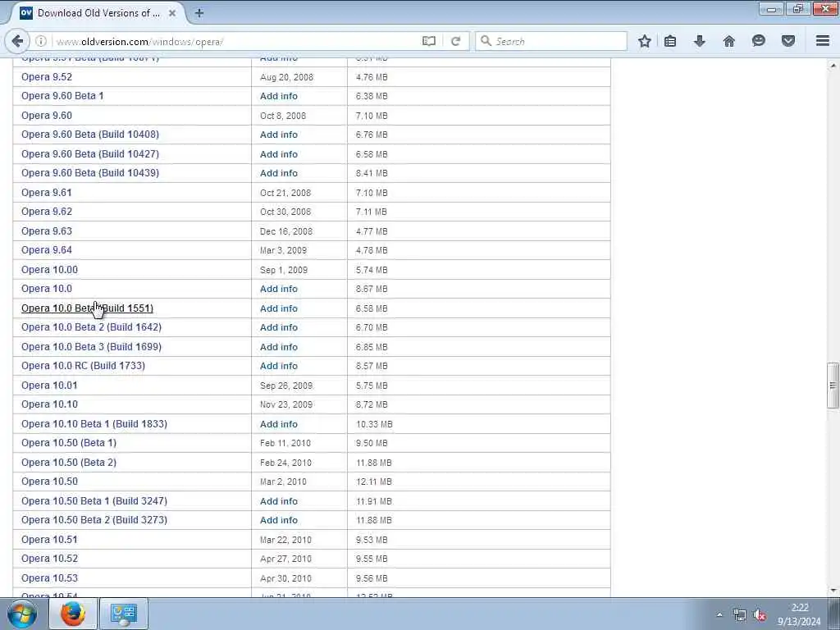This screenshot has width=840, height=630.
Task: Go to the Firefox home page
Action: [x=728, y=41]
